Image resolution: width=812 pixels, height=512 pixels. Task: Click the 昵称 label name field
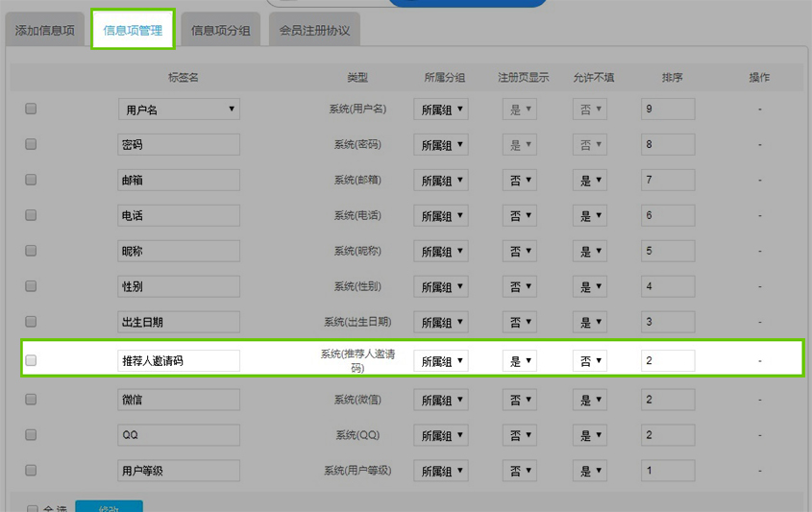pyautogui.click(x=179, y=251)
